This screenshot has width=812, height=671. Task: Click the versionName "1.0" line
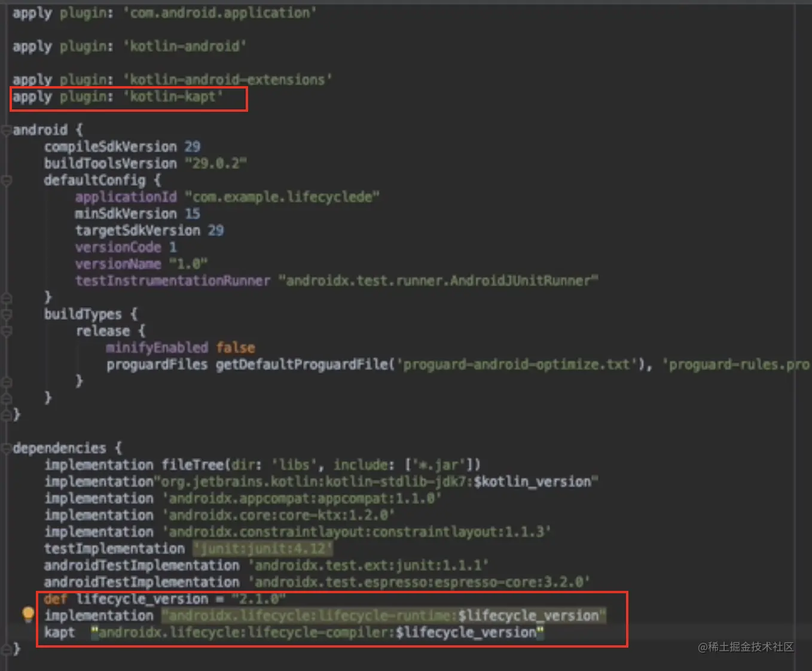[141, 264]
